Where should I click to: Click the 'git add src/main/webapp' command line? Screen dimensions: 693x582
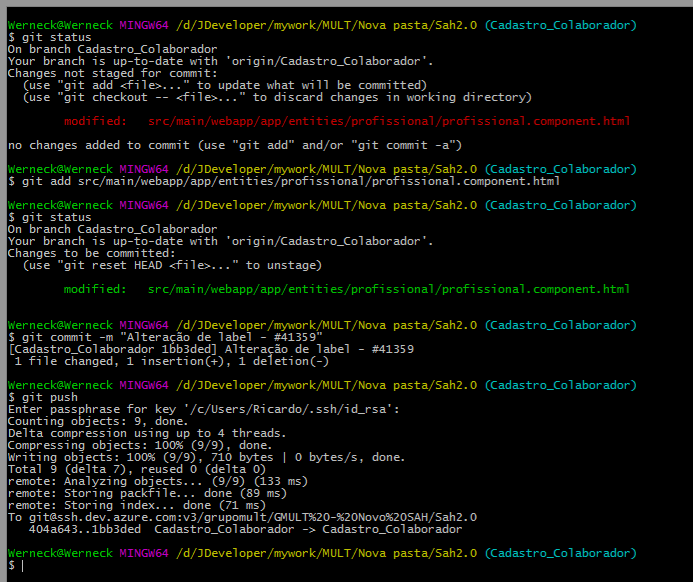[x=284, y=181]
